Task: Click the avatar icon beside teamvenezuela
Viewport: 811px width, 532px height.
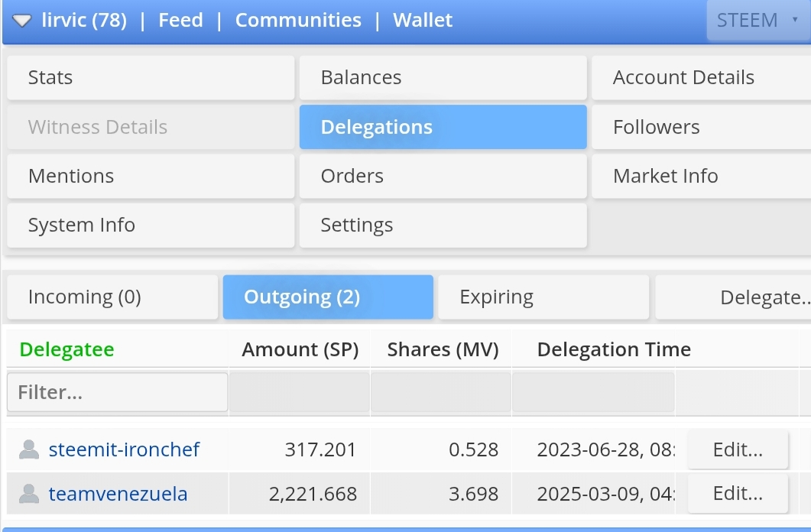Action: (29, 494)
